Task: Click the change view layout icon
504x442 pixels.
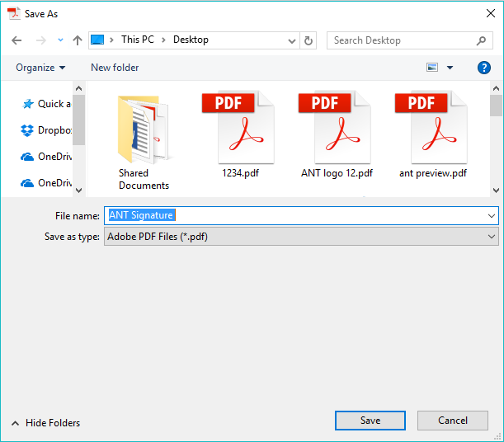Action: pyautogui.click(x=432, y=68)
